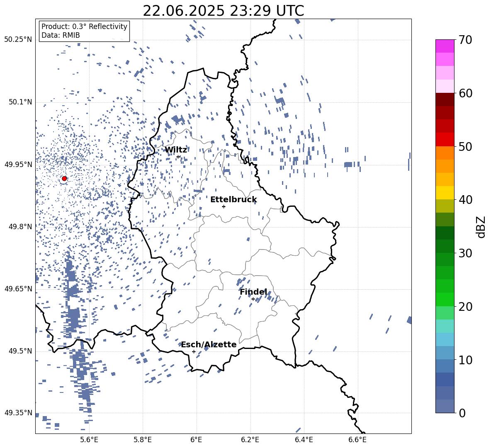The image size is (491, 448).
Task: Click the 49.5°N latitude label
Action: point(20,351)
